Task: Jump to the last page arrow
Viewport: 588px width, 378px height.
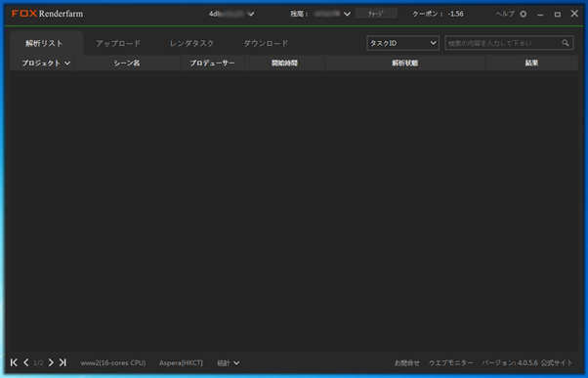Action: tap(63, 362)
